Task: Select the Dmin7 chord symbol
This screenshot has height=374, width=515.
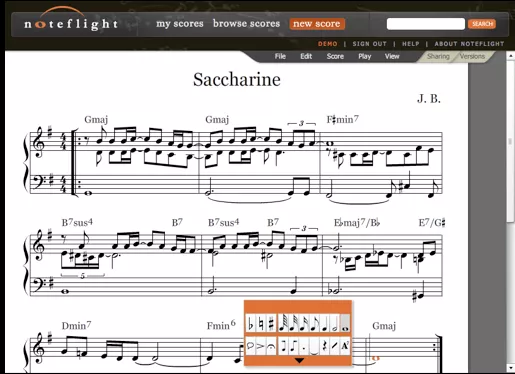Action: coord(76,325)
